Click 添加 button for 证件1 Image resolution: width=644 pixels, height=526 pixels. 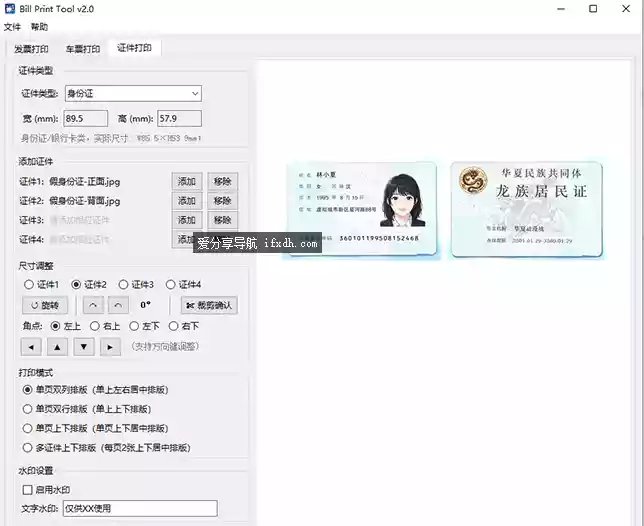187,181
